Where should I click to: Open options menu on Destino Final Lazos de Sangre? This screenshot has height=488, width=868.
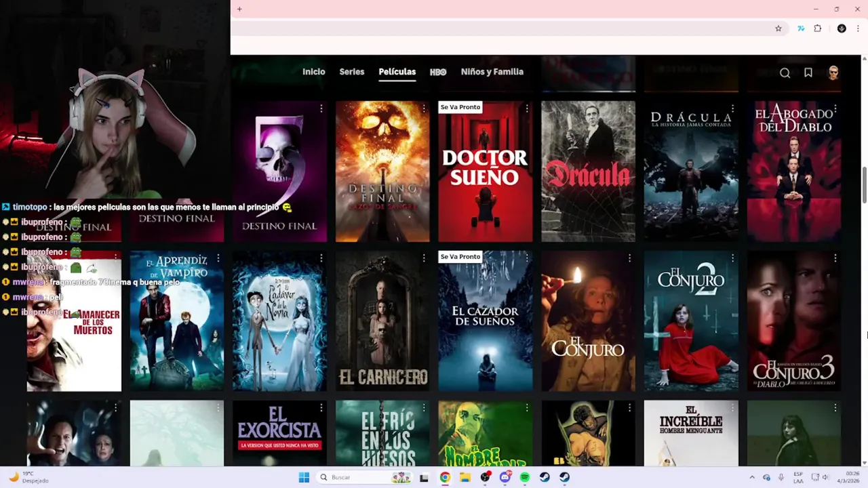coord(424,108)
